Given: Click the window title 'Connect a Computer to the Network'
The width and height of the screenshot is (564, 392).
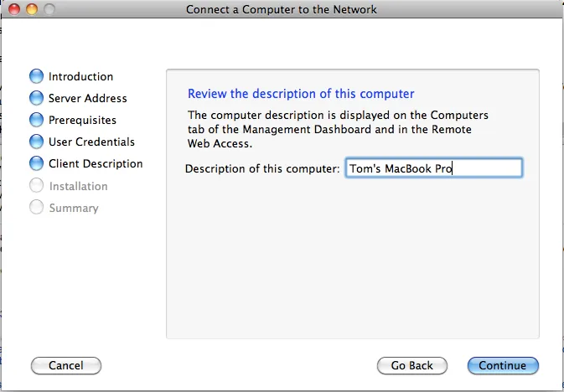Looking at the screenshot, I should (282, 9).
